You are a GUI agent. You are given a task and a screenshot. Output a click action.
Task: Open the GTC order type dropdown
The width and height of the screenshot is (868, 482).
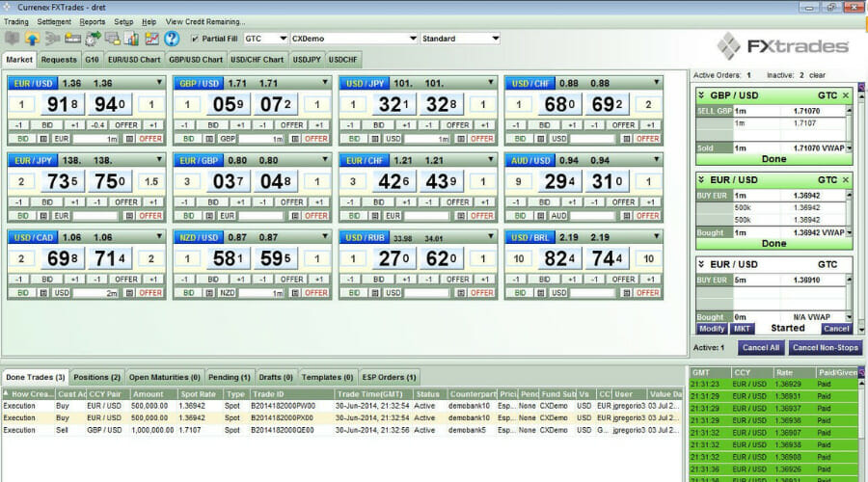tap(283, 39)
